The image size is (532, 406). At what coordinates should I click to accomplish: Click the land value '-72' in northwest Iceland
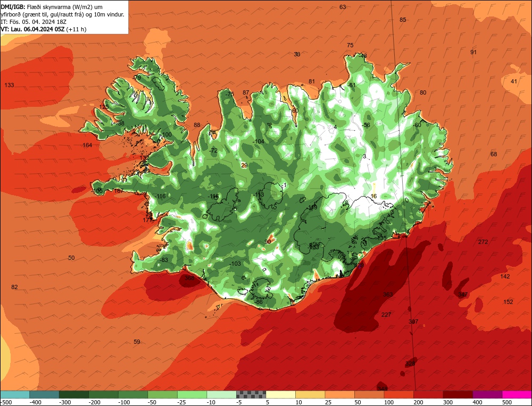click(x=213, y=150)
